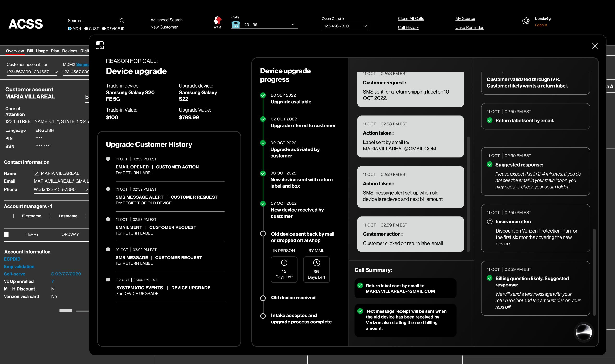Viewport: 615px width, 364px height.
Task: Click the telephone calls icon
Action: (x=236, y=24)
